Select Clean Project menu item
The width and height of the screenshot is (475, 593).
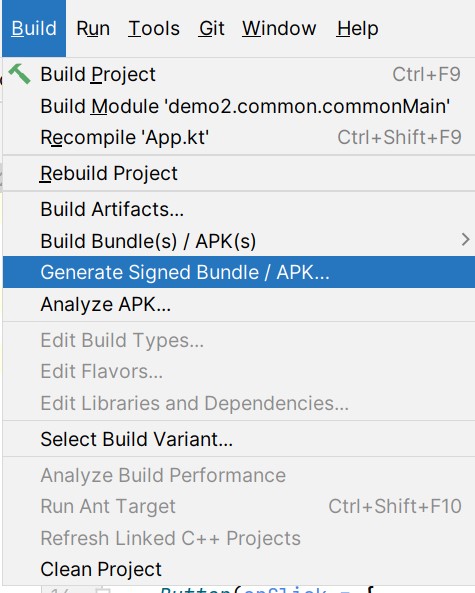239,569
